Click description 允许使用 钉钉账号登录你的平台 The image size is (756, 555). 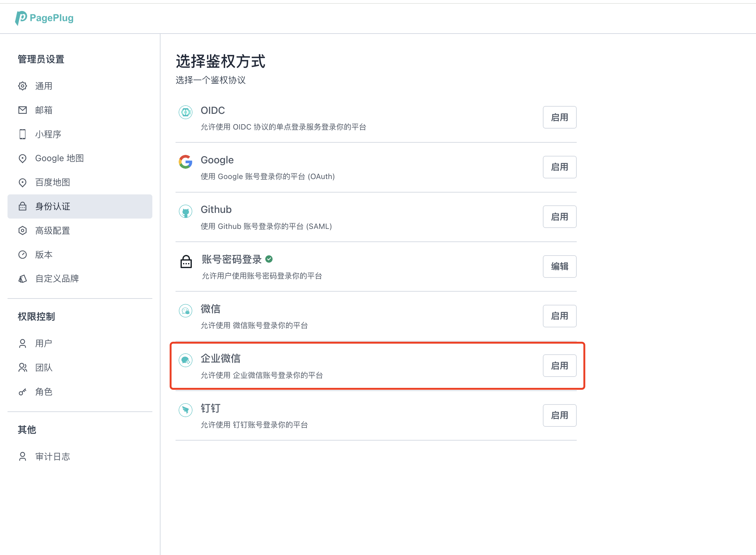point(254,425)
